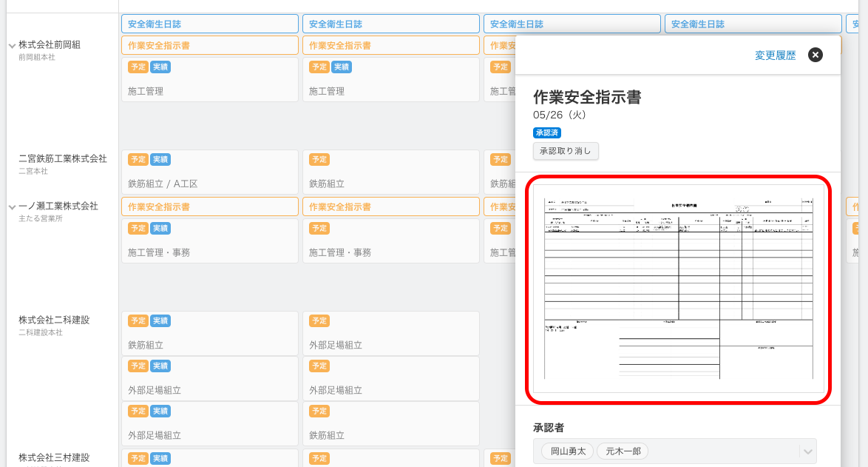The image size is (868, 467).
Task: Select company name 一ノ瀬工業株式会社
Action: pos(58,206)
